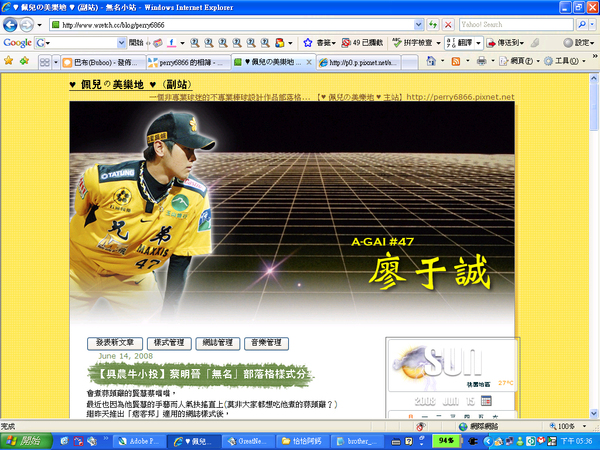Screen dimensions: 600x450
Task: Switch to the 巴布(Boboo) tab
Action: tap(103, 62)
